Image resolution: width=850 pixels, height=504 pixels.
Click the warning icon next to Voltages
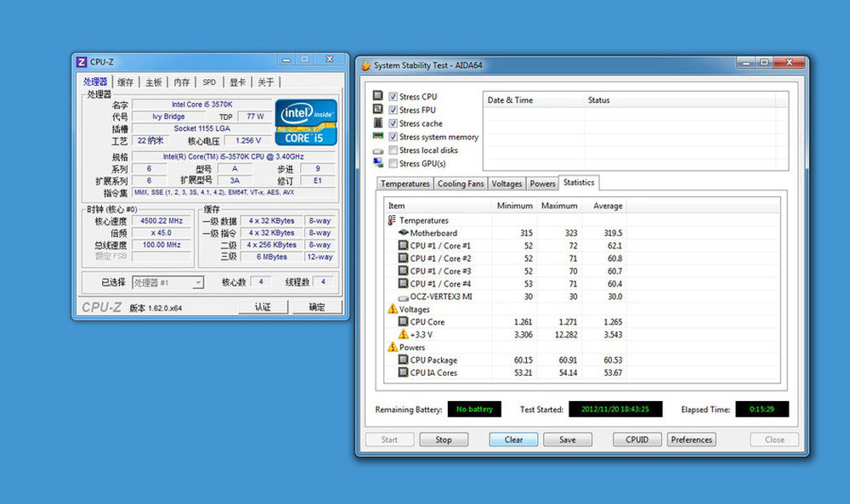(393, 309)
